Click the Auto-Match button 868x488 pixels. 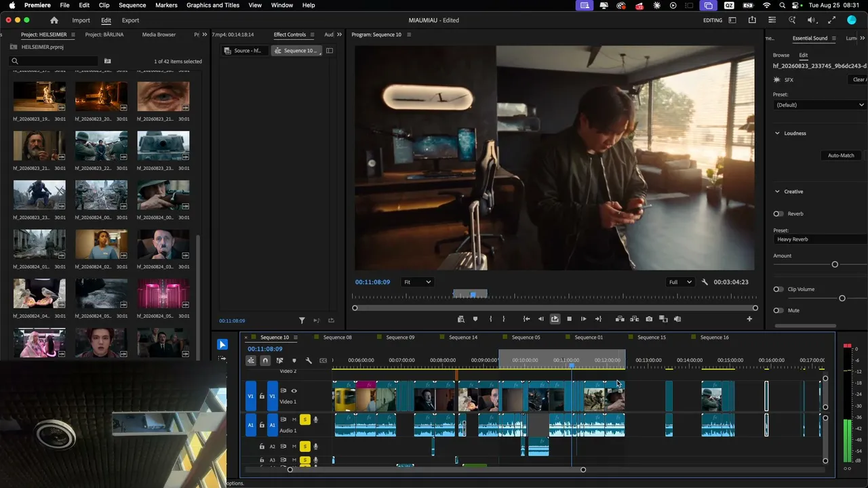point(841,155)
